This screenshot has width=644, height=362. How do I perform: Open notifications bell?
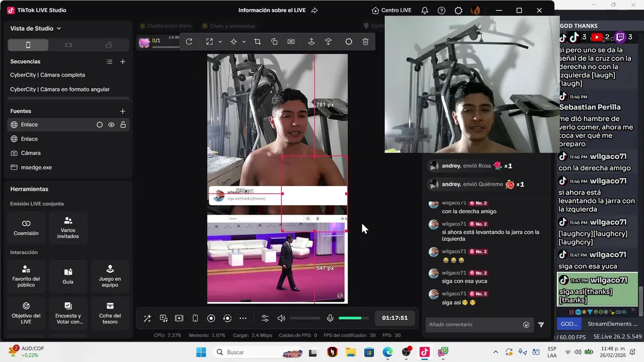425,11
